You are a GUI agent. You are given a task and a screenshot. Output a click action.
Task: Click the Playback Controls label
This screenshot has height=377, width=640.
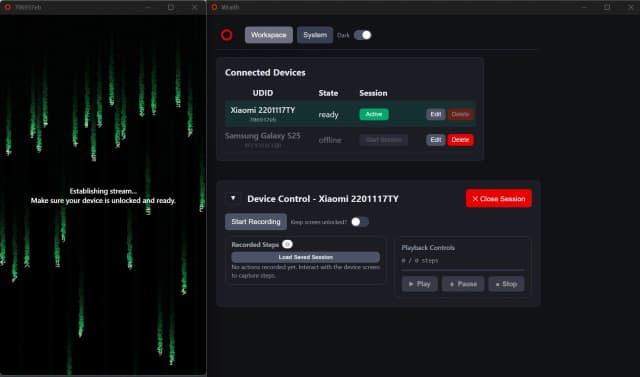pos(428,248)
